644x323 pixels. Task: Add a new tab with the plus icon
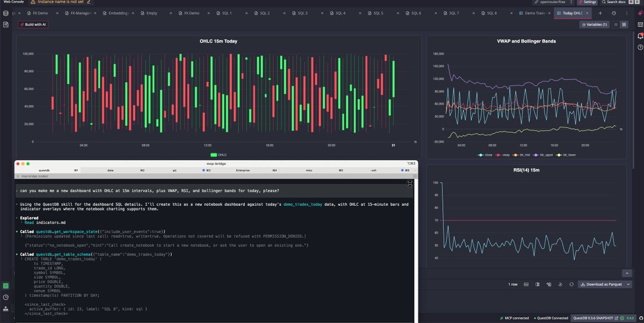(600, 13)
